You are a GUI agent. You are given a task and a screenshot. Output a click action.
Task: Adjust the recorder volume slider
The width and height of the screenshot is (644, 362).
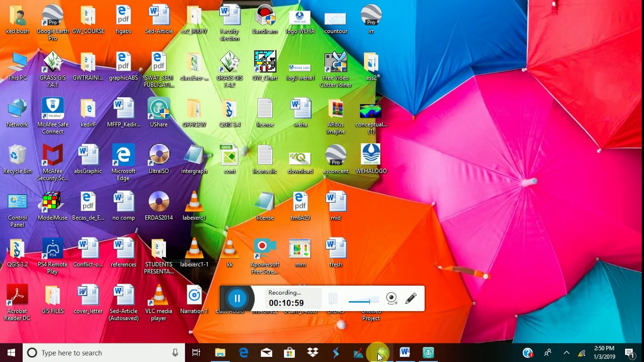coord(363,301)
